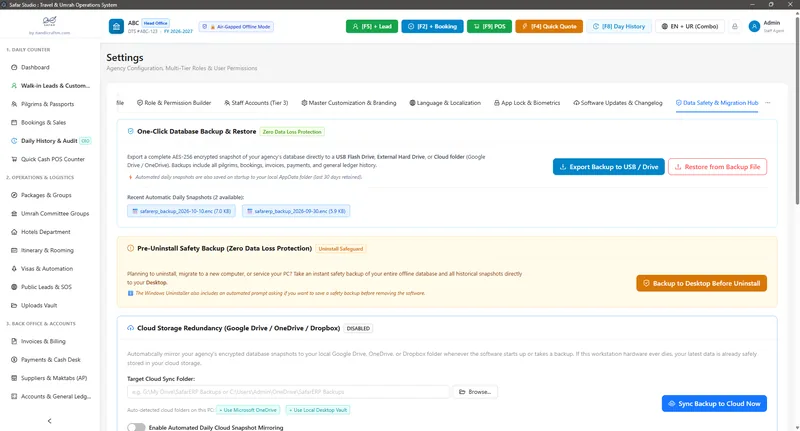Click the DISABLED status badge
This screenshot has height=431, width=800.
[x=358, y=328]
